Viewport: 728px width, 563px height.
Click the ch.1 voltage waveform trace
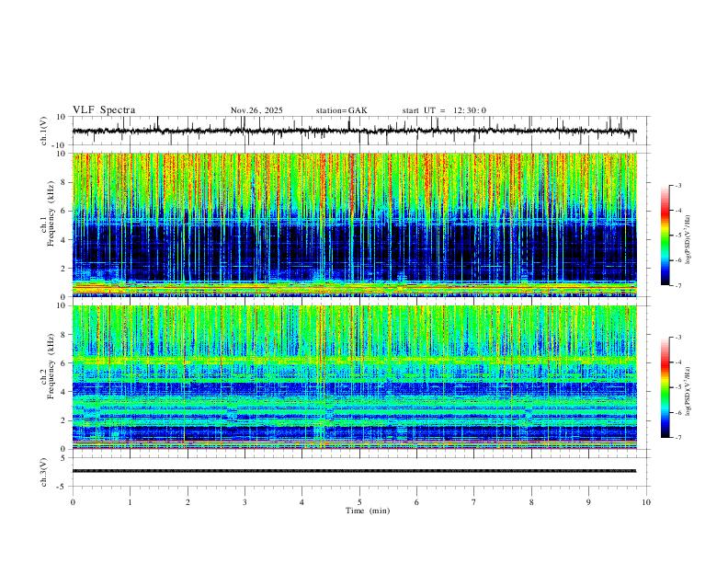pos(354,131)
